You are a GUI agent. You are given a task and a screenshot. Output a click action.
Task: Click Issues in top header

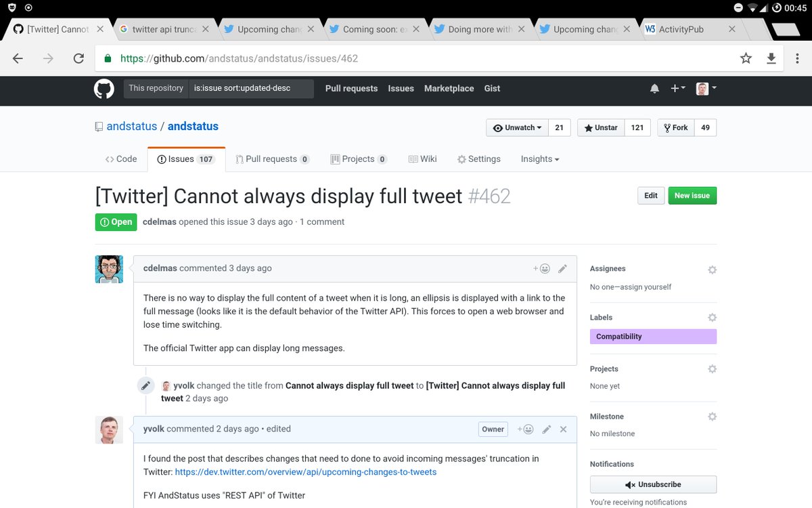click(x=401, y=89)
